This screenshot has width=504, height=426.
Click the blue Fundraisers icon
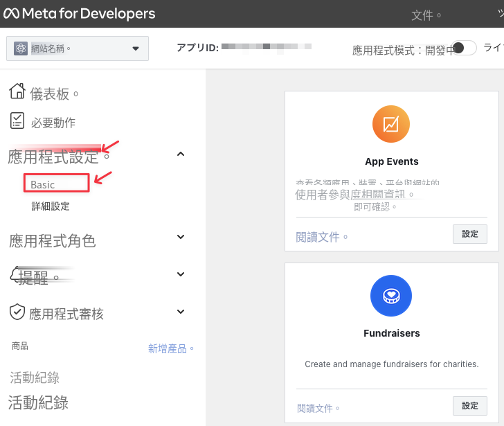(x=391, y=296)
